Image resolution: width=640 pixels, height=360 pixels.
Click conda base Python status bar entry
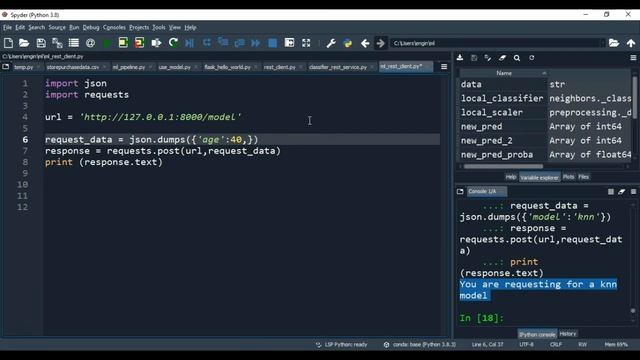[420, 344]
